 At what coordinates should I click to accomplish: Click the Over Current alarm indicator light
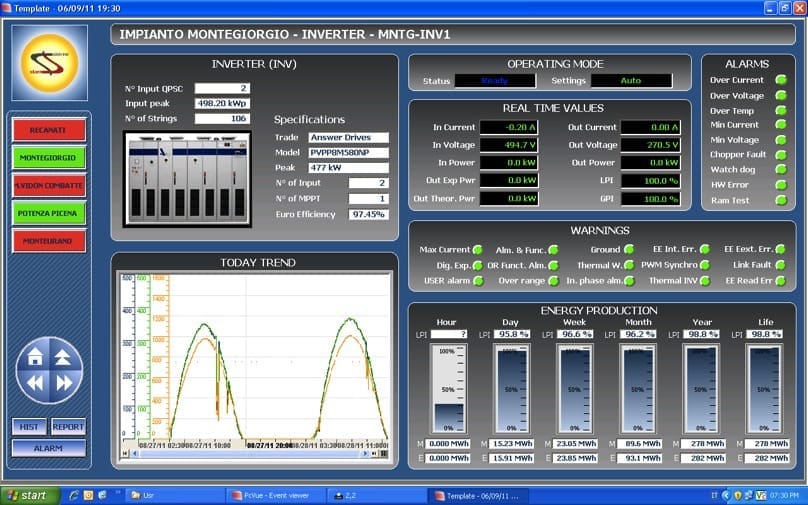(781, 80)
